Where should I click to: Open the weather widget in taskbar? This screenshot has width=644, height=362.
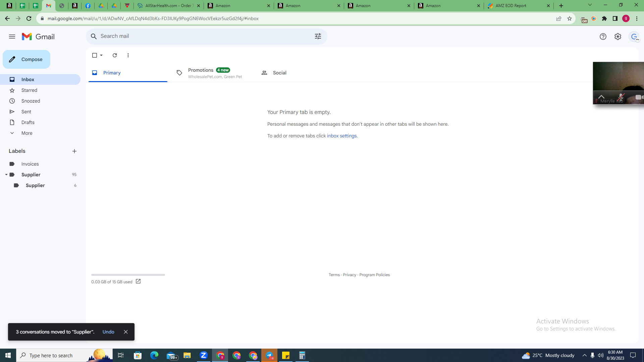tap(548, 355)
